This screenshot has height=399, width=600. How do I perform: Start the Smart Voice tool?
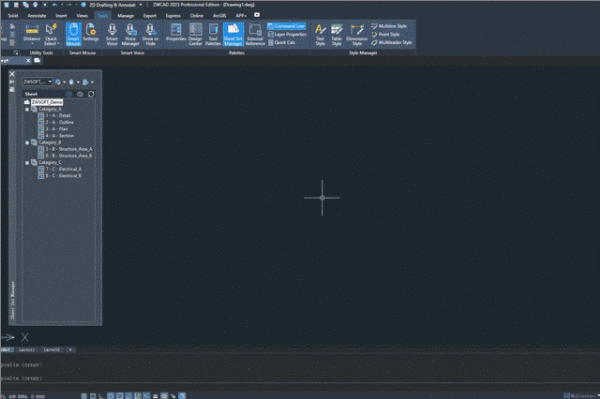click(112, 34)
